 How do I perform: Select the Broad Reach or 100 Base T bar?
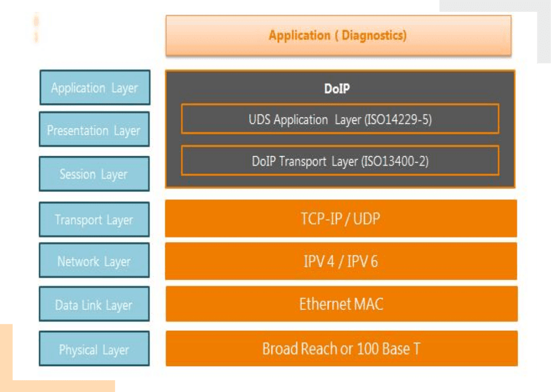[x=341, y=348]
